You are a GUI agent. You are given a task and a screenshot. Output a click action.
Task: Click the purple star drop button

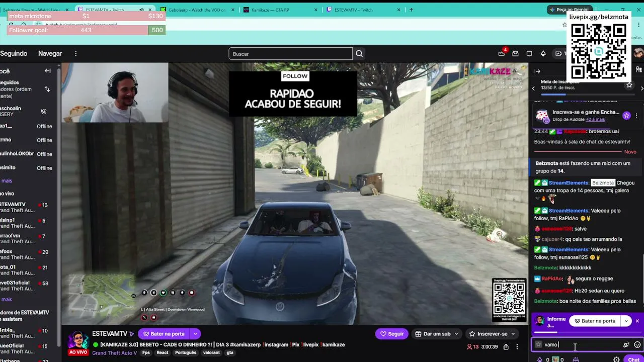click(x=626, y=116)
